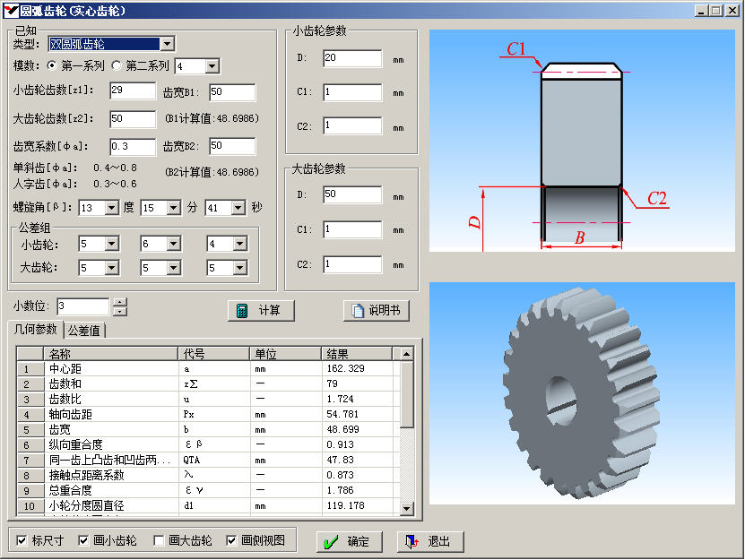Uncheck the 画侧视图 checkbox
This screenshot has height=560, width=745.
click(x=231, y=540)
